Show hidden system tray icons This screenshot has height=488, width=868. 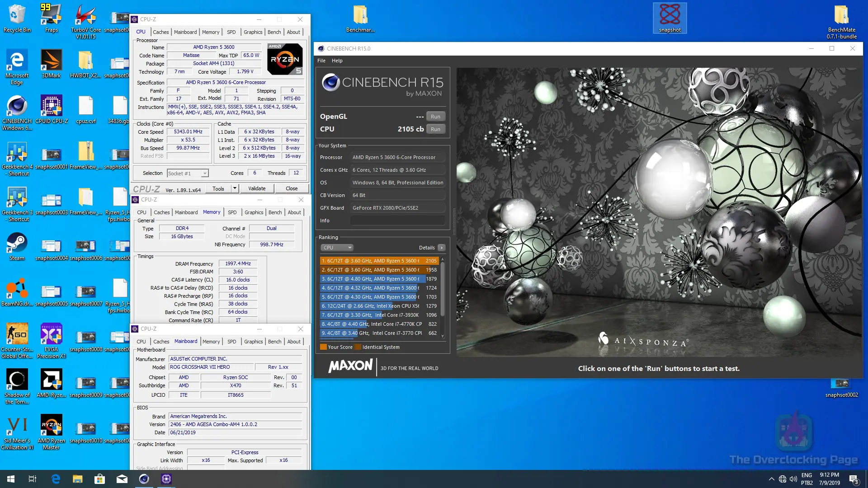click(771, 479)
